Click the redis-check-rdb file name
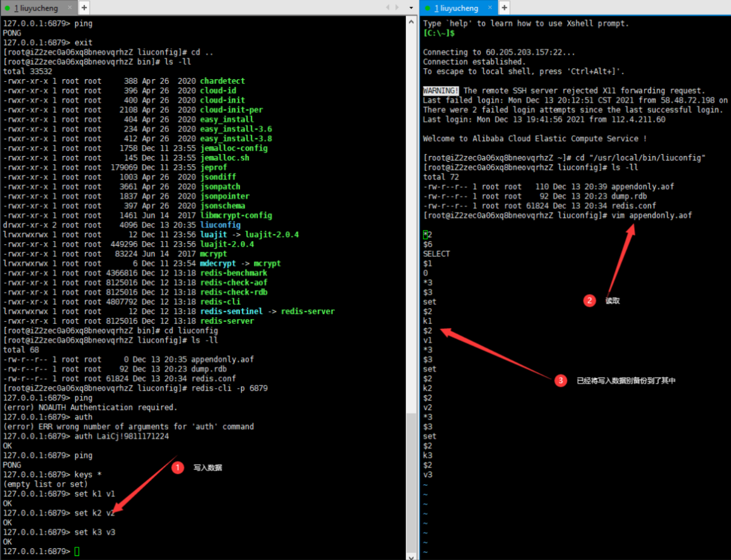Screen dimensions: 731x560 tap(234, 292)
